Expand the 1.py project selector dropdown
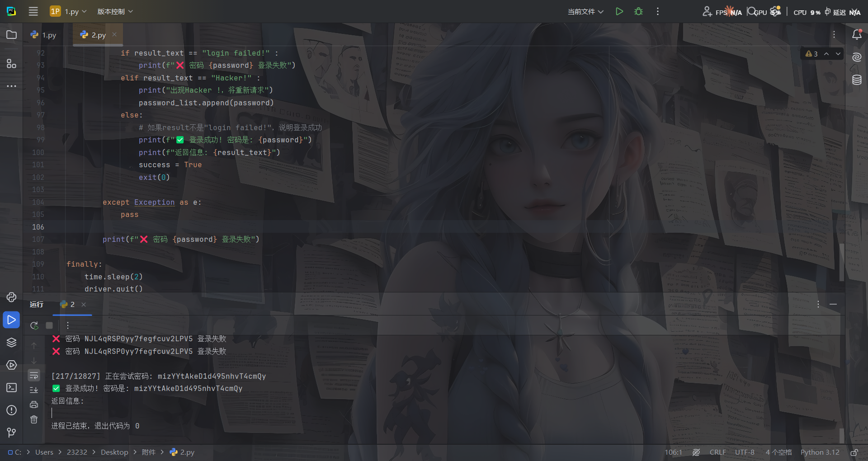The height and width of the screenshot is (461, 868). click(x=69, y=11)
